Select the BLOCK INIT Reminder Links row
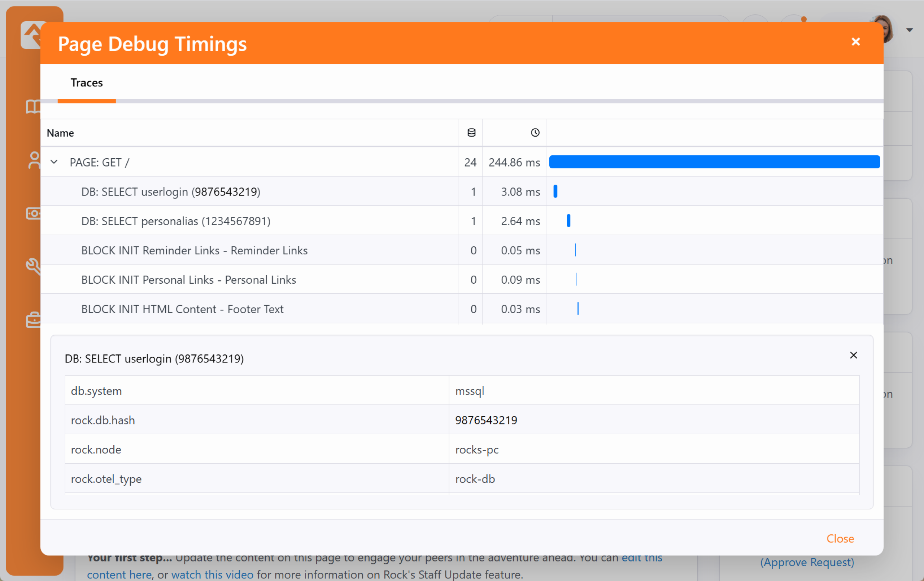The height and width of the screenshot is (581, 924). (194, 250)
